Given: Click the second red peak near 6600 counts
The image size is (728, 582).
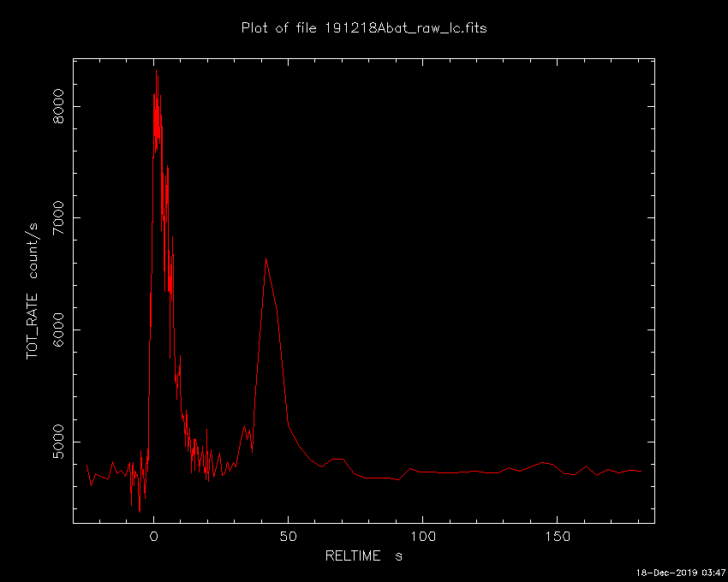Looking at the screenshot, I should (x=266, y=258).
